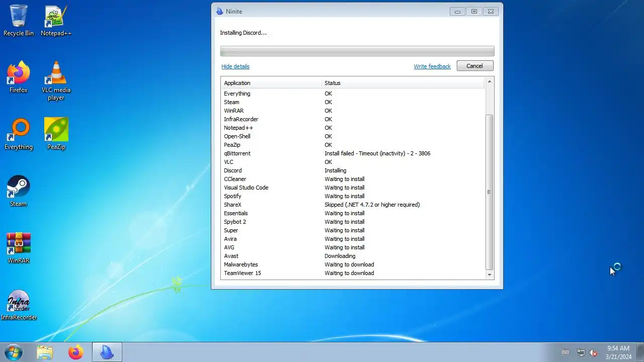Open the Write feedback link

point(432,66)
